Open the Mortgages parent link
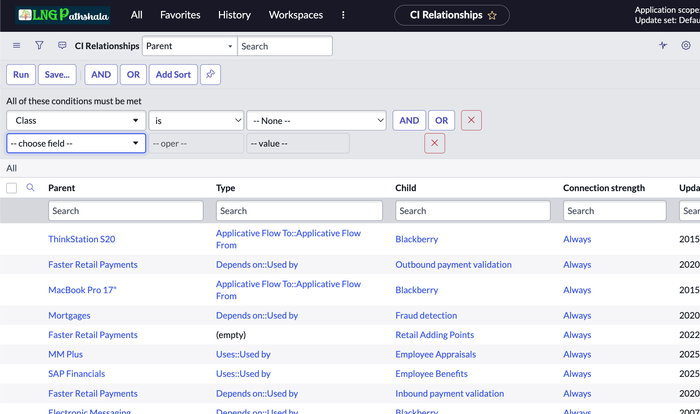700x414 pixels. coord(69,315)
